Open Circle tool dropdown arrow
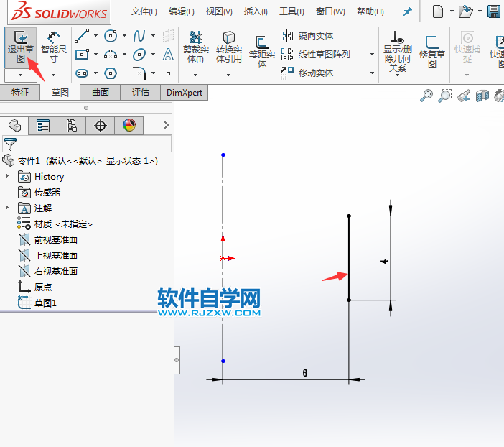 click(124, 36)
